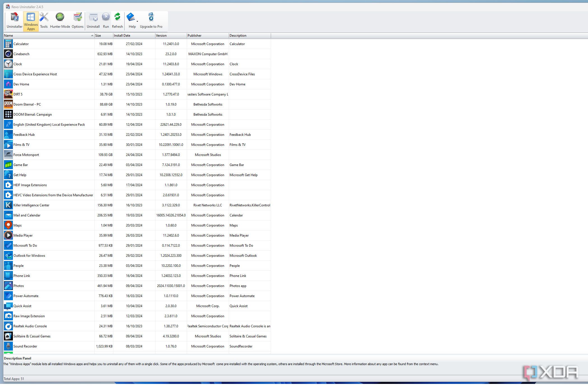Click the Uninstall toolbar button
The image size is (588, 392).
[x=93, y=21]
